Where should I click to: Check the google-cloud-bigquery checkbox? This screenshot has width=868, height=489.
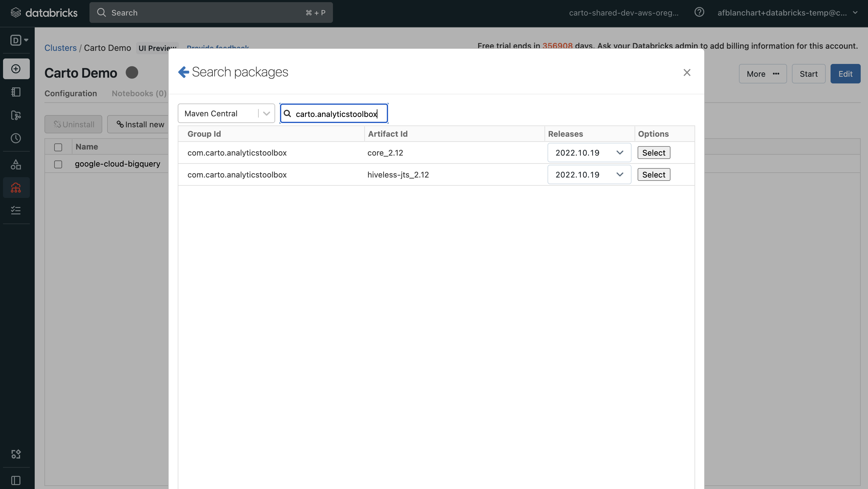point(58,164)
